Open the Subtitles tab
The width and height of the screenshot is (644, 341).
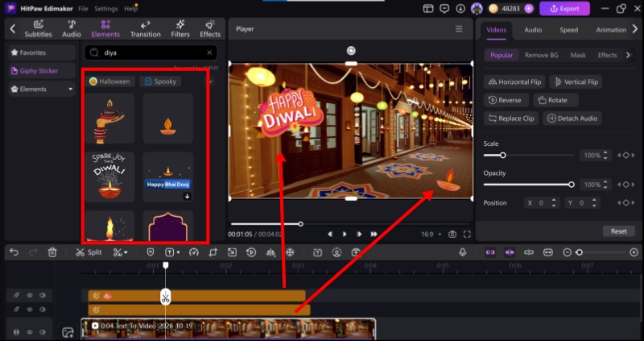(x=38, y=29)
